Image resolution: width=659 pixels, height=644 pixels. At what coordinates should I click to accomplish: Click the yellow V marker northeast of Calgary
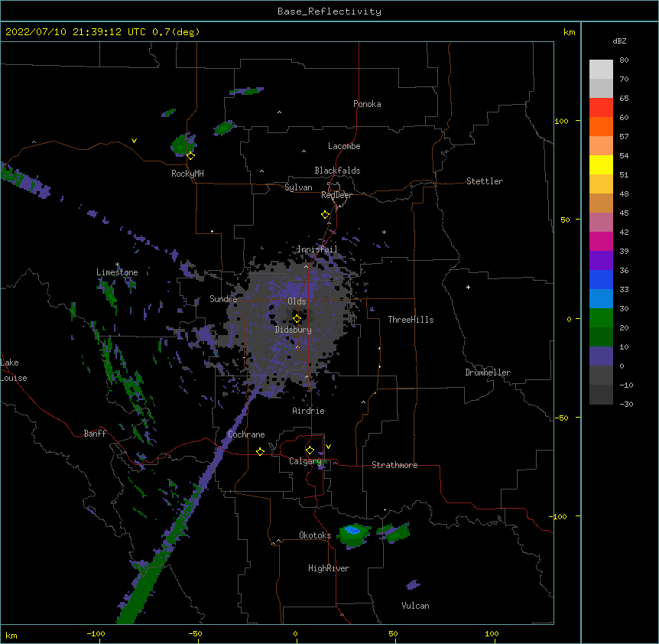pos(328,447)
